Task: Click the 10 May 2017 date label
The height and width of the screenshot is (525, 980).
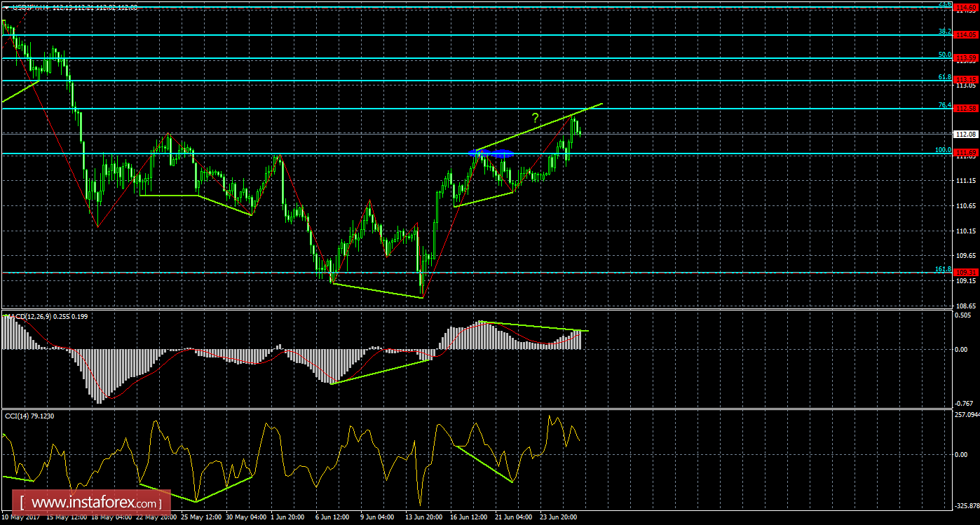Action: tap(20, 518)
